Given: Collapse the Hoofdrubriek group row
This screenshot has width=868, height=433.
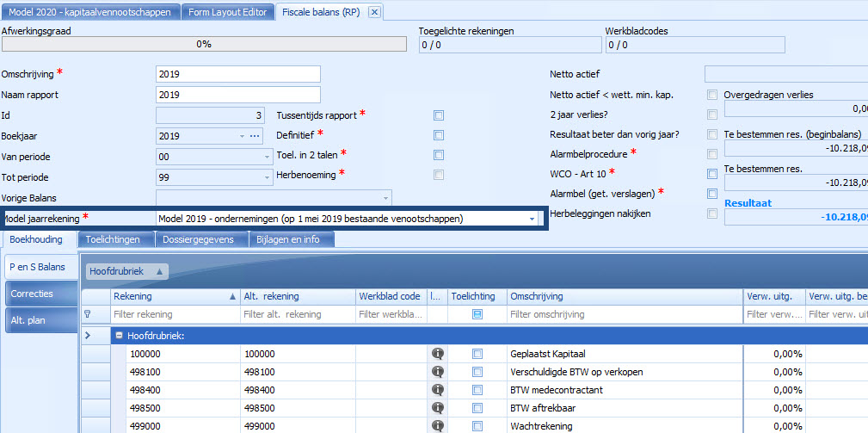Looking at the screenshot, I should click(x=119, y=335).
